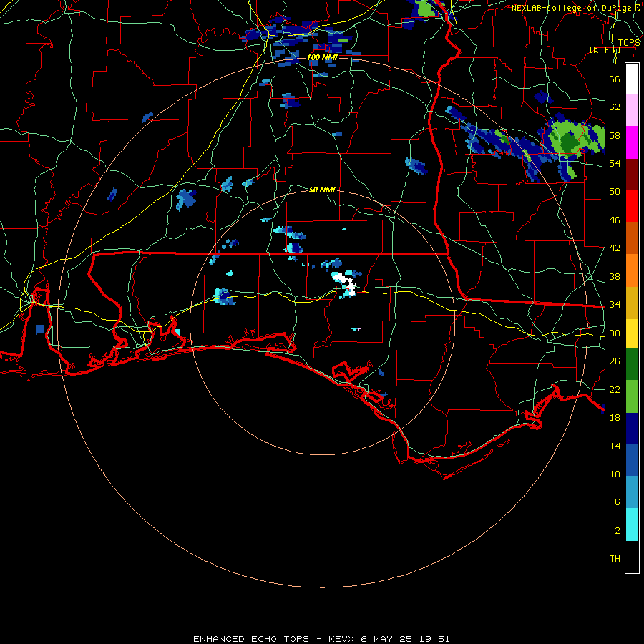Click the dark green storm core in the northeast

coord(569,141)
